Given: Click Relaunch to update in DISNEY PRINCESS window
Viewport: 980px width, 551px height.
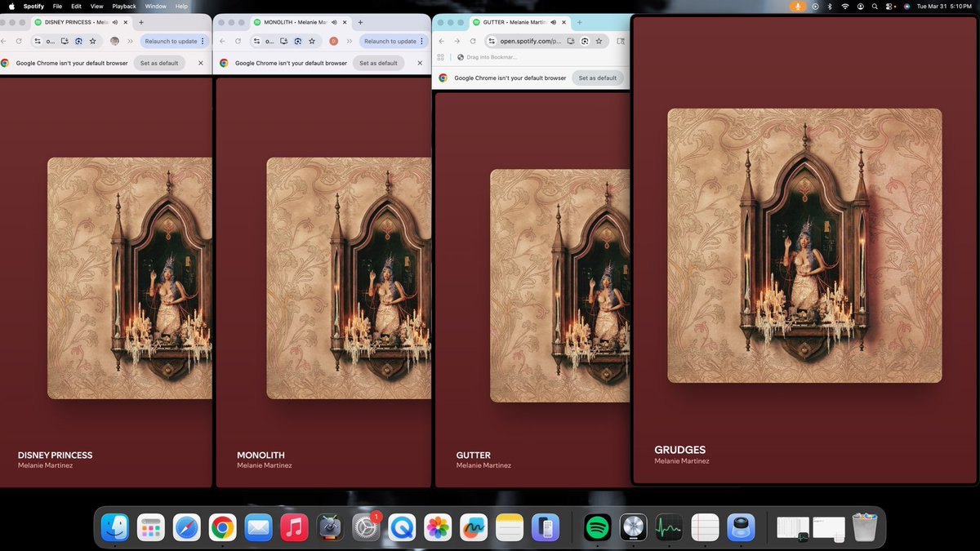Looking at the screenshot, I should click(172, 41).
